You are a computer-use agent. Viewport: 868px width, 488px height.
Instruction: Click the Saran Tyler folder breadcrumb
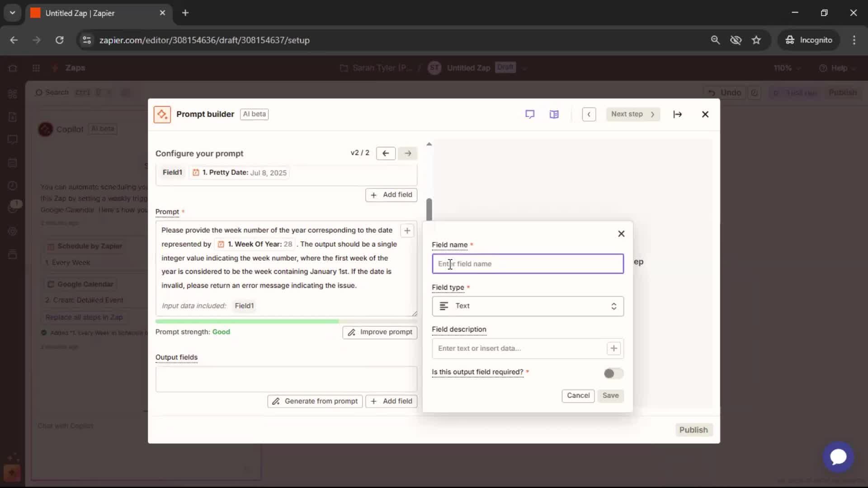coord(377,68)
